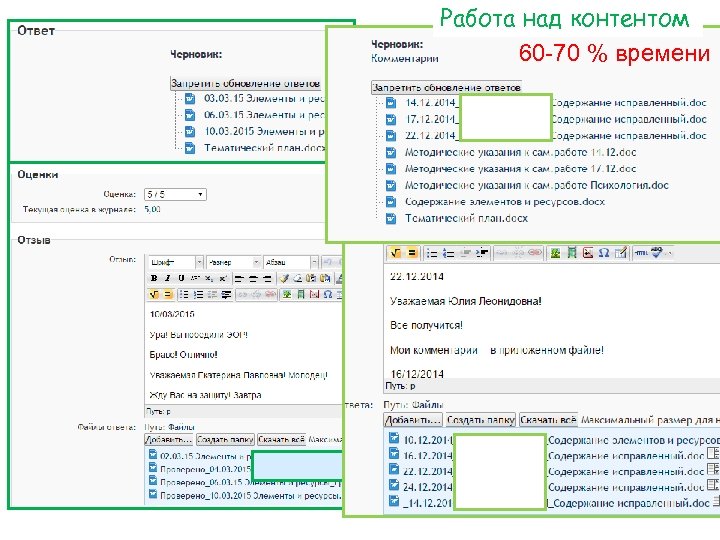Open equation editor (square root) in right editor
This screenshot has width=720, height=540.
click(396, 253)
